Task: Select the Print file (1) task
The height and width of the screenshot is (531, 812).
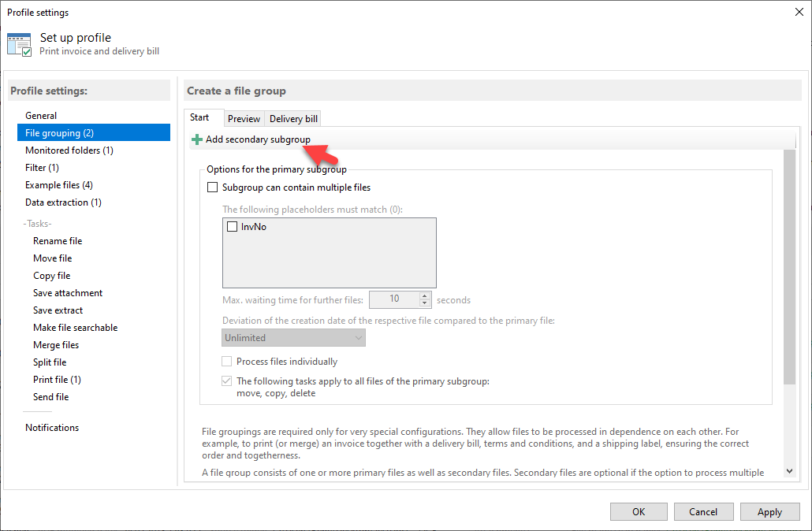Action: (57, 380)
